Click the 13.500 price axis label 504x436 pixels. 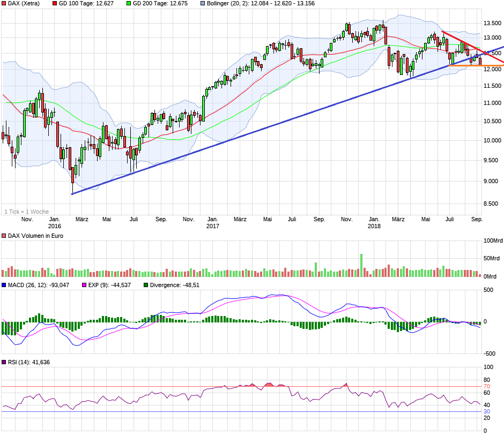[492, 24]
